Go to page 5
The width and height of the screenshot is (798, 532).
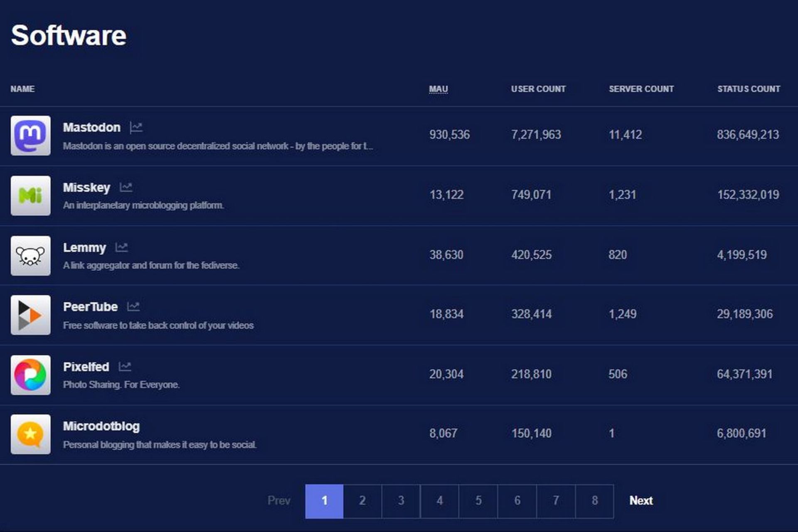[x=478, y=501]
